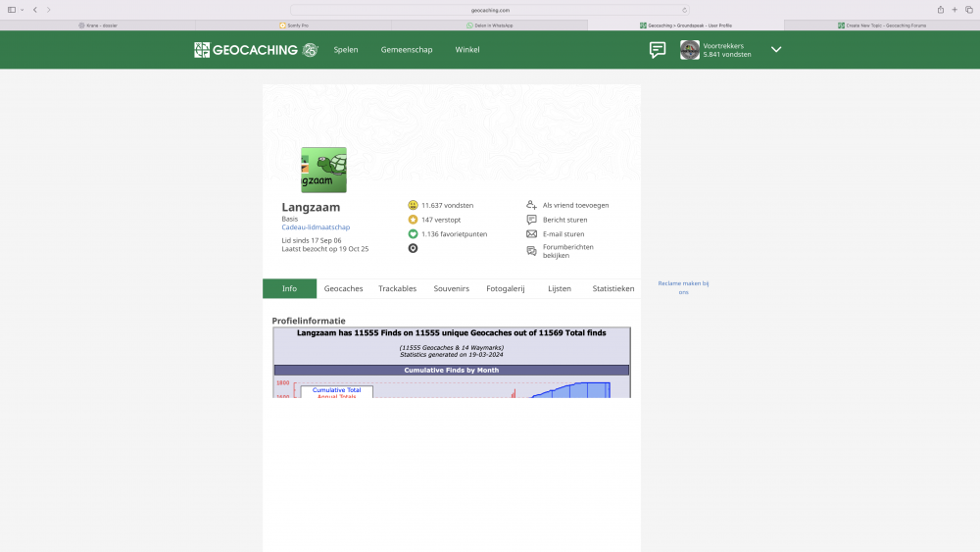
Task: Click Laatst bezocht op 19 Oct 25 text
Action: (325, 249)
